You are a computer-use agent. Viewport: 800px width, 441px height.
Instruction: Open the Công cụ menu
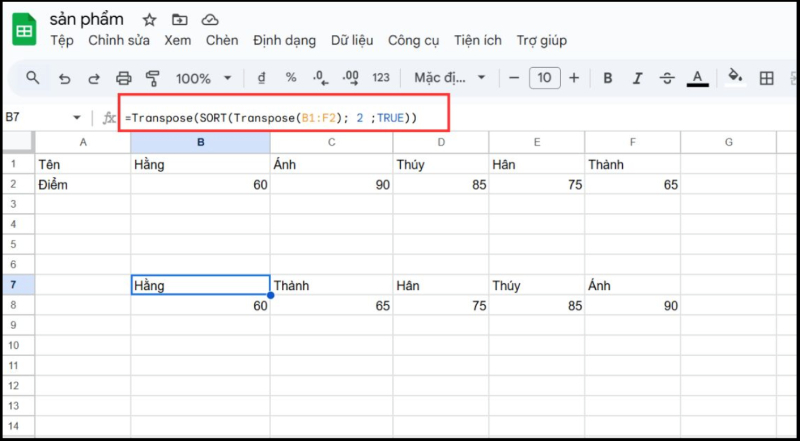413,41
